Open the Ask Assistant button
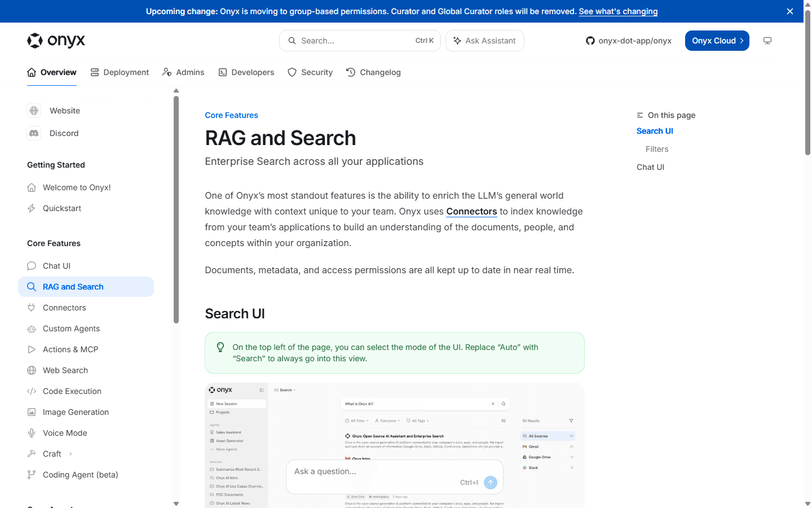812x508 pixels. click(485, 41)
